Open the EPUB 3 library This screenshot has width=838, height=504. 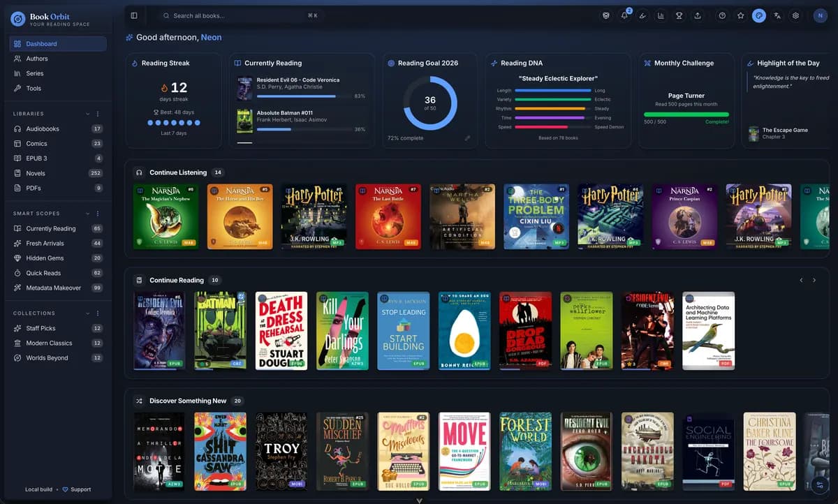(x=58, y=158)
